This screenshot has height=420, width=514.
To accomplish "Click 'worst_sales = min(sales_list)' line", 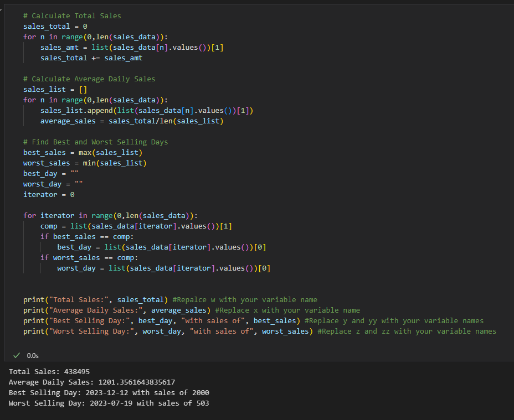I will pos(85,163).
